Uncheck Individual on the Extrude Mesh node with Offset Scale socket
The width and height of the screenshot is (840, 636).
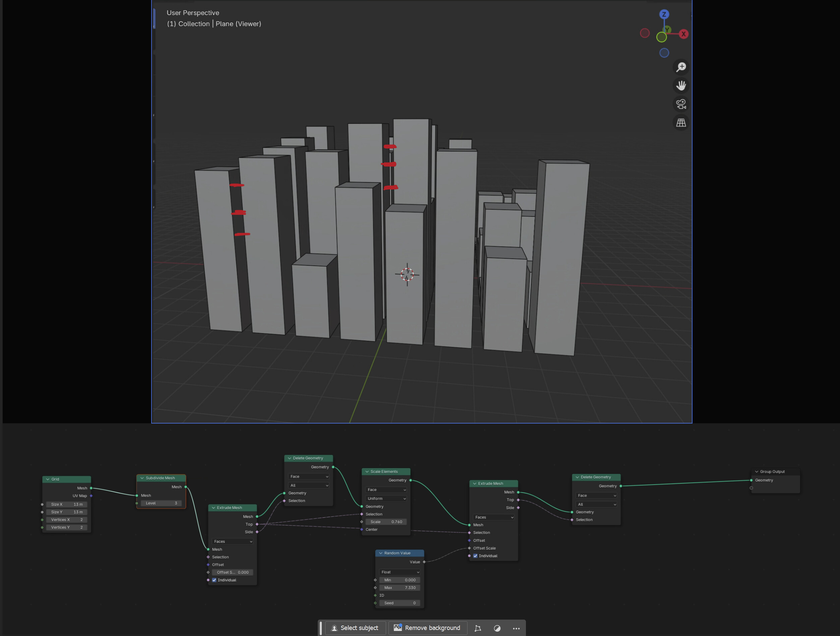click(x=475, y=556)
